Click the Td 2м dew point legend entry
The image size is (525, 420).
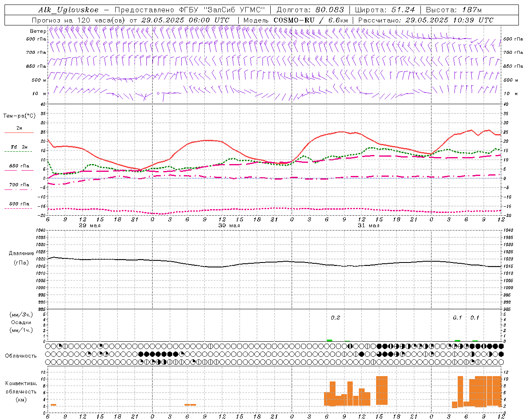[19, 147]
